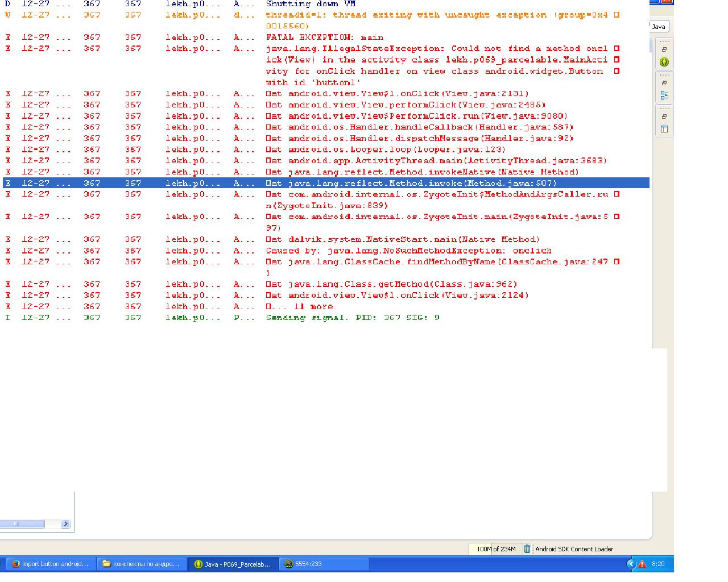Select the java.lang.IllegalStateException log row
Viewport: 728px width, 582px height.
click(x=326, y=65)
